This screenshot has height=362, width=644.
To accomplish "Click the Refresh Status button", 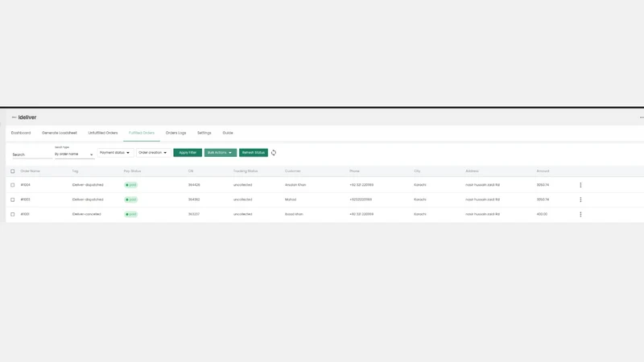I will tap(254, 153).
